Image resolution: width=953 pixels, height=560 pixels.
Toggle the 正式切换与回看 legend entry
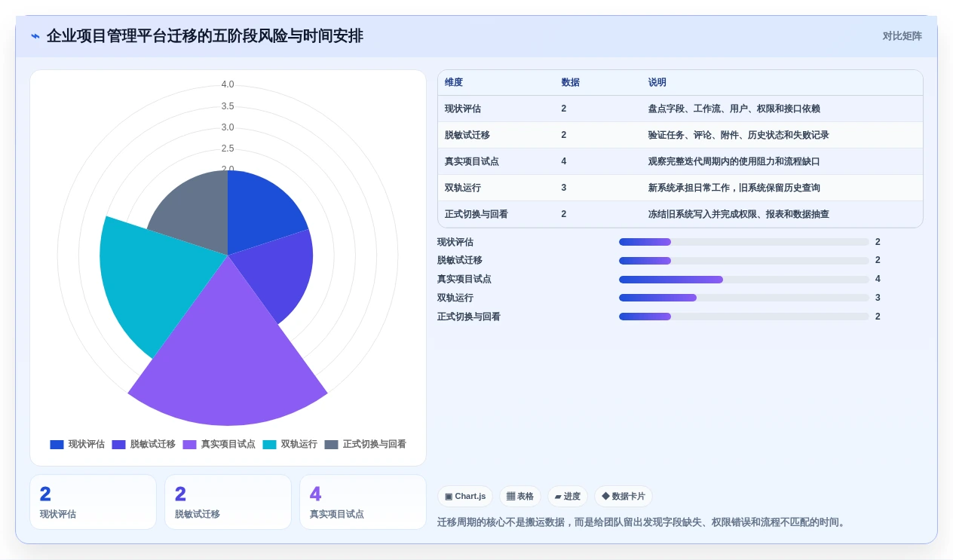point(366,445)
